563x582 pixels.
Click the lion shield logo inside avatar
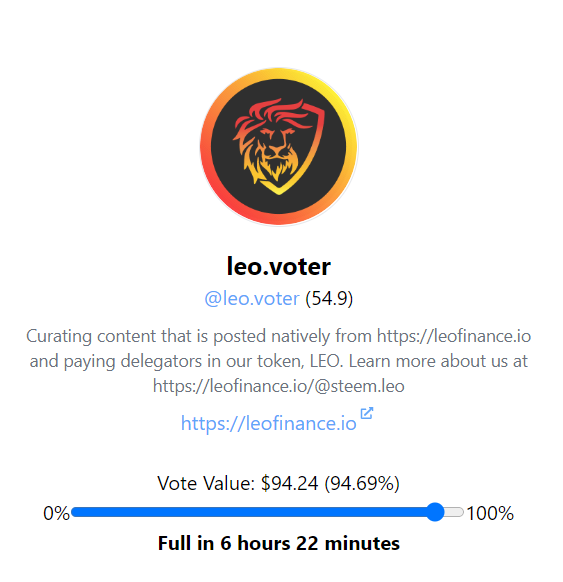tap(279, 146)
